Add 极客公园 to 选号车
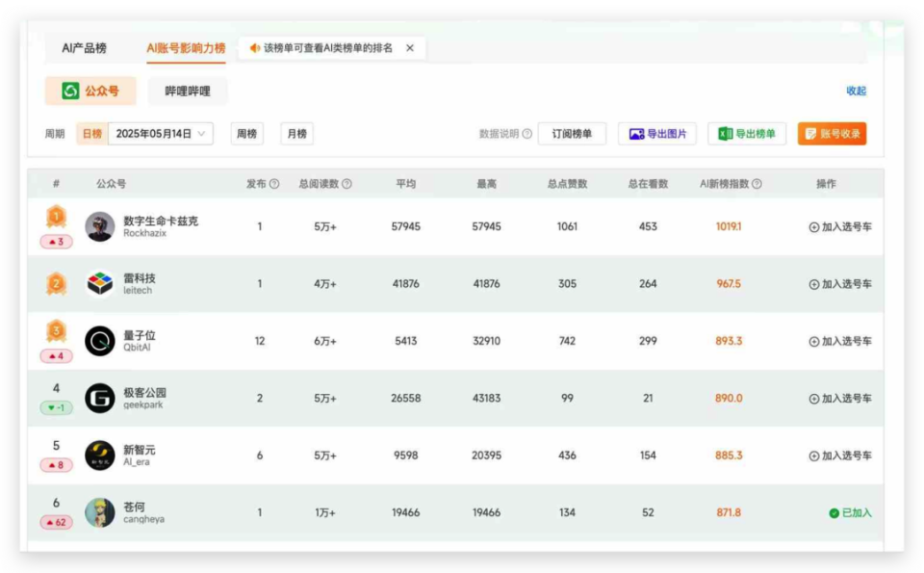Screen dimensions: 924x573 pyautogui.click(x=839, y=399)
